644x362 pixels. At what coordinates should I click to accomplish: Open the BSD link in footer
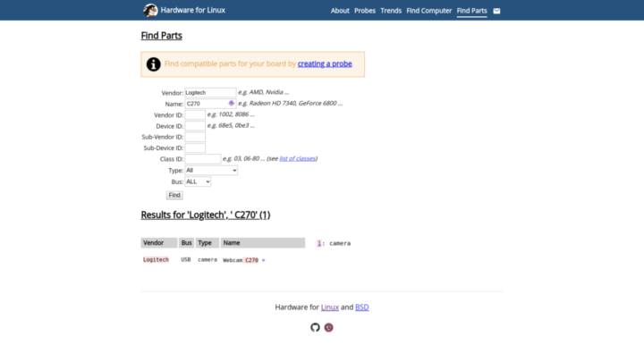point(362,307)
